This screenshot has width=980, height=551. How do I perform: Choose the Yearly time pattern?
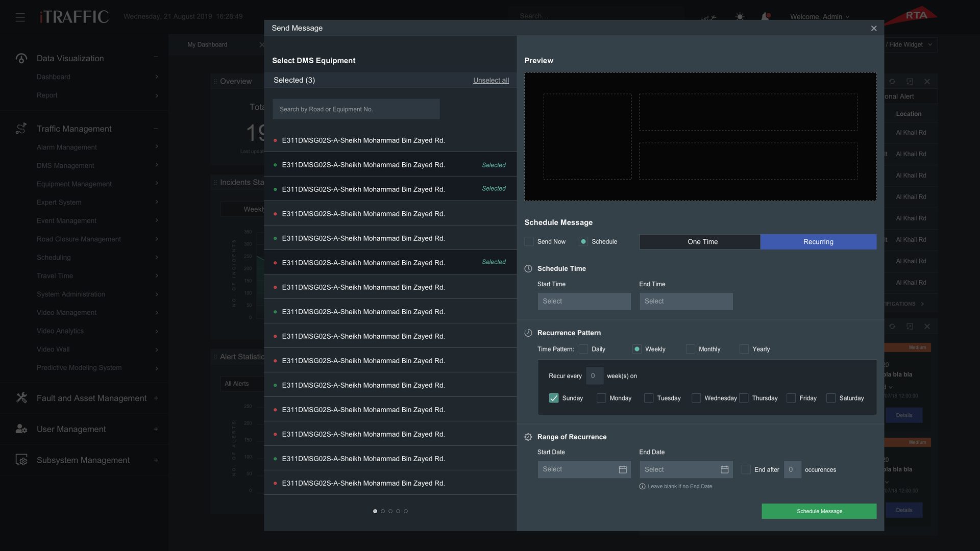click(x=744, y=349)
